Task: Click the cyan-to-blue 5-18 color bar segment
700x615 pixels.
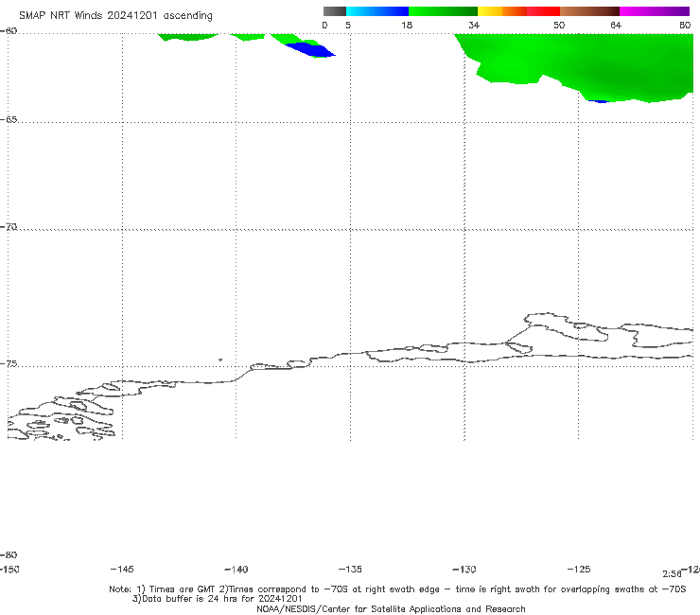Action: (x=377, y=11)
